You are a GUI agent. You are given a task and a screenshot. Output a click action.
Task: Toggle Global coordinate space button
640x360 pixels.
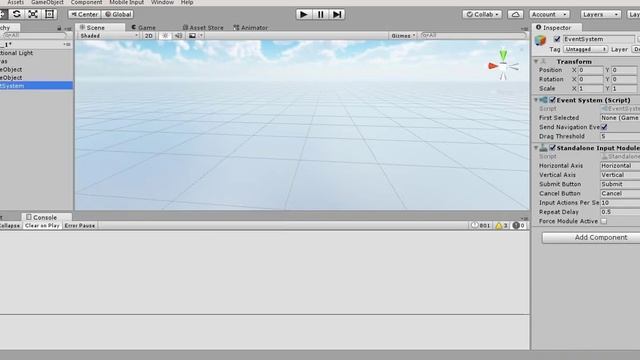coord(118,14)
